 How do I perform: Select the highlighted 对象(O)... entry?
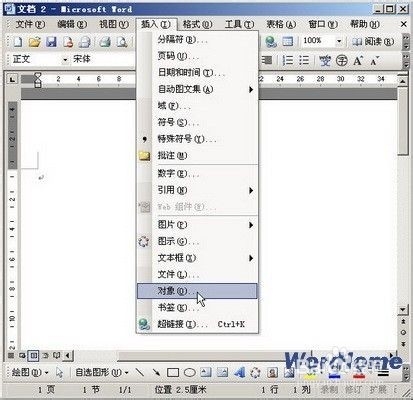point(197,291)
